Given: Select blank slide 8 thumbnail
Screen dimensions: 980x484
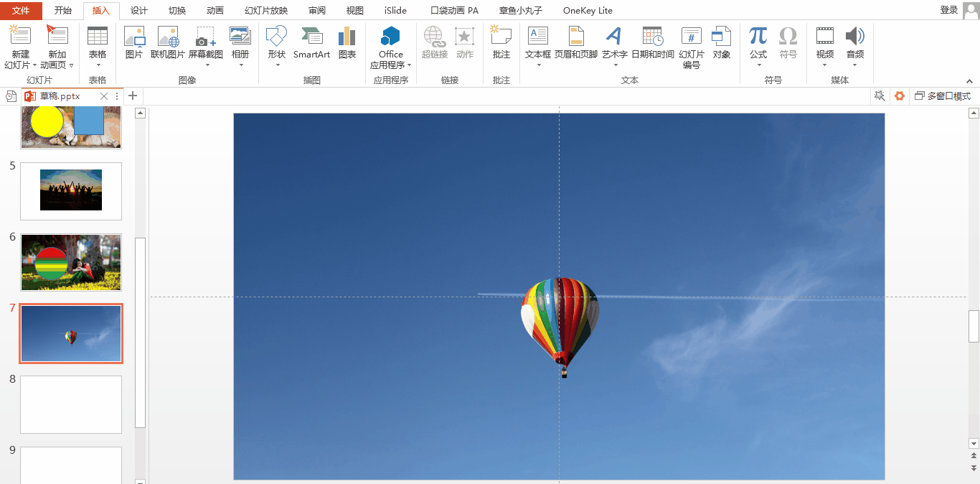Looking at the screenshot, I should [71, 404].
